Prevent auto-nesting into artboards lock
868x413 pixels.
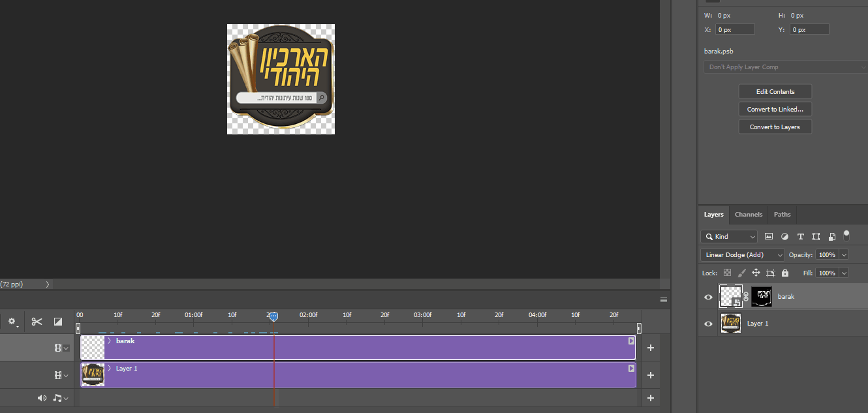coord(770,273)
